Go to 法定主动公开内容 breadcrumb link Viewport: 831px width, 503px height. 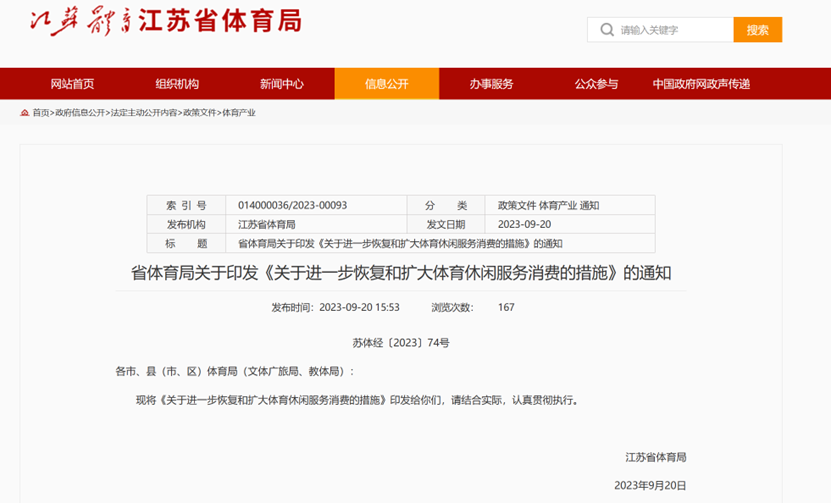[144, 113]
